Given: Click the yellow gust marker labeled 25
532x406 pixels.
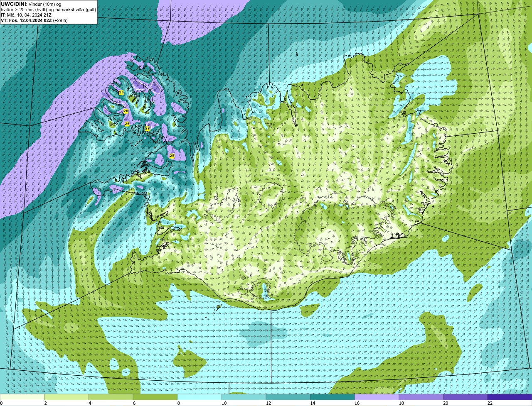Looking at the screenshot, I should (172, 156).
